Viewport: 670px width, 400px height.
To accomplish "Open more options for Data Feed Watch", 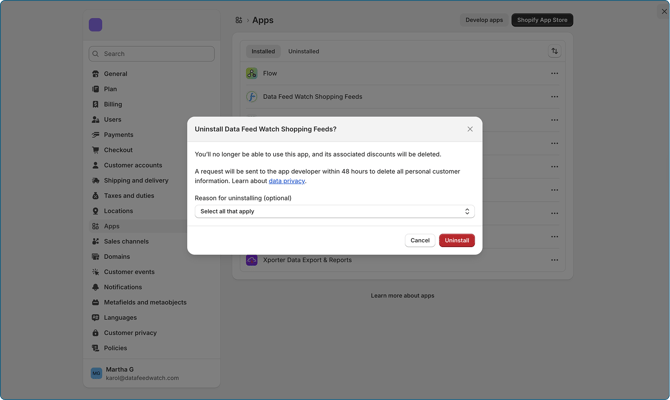I will click(554, 97).
